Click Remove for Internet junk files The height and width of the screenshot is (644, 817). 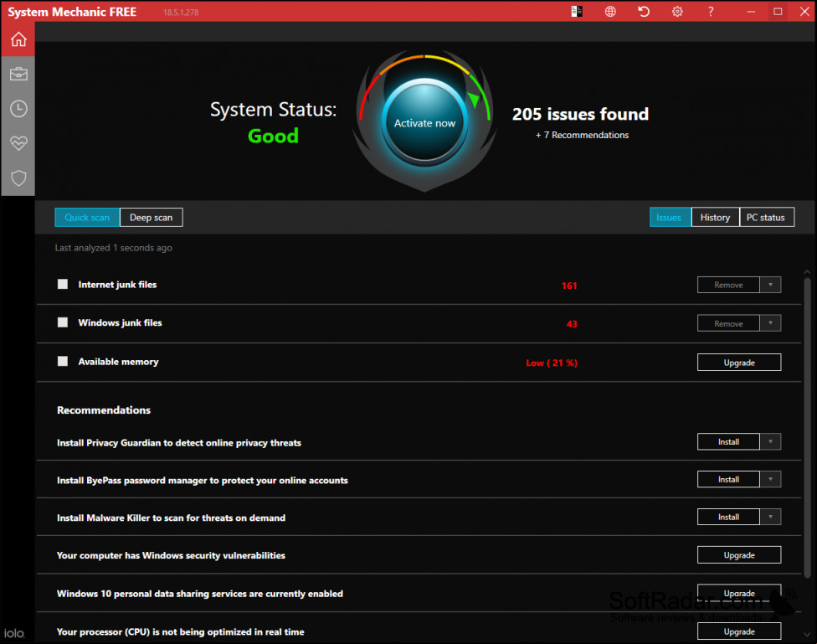coord(728,285)
